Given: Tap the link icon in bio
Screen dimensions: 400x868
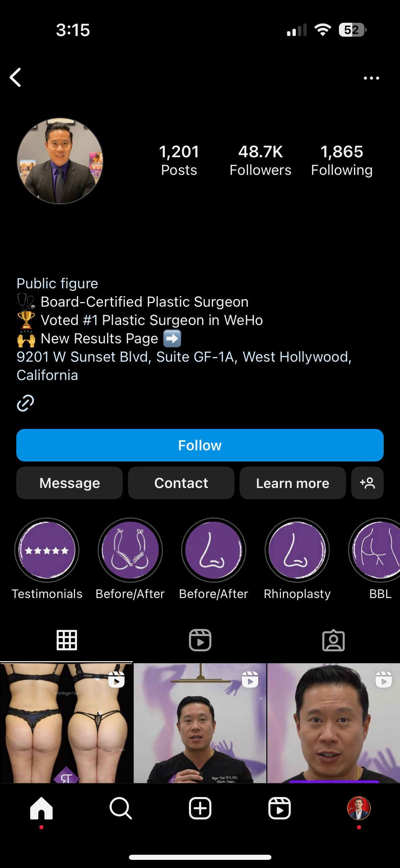Looking at the screenshot, I should click(25, 403).
